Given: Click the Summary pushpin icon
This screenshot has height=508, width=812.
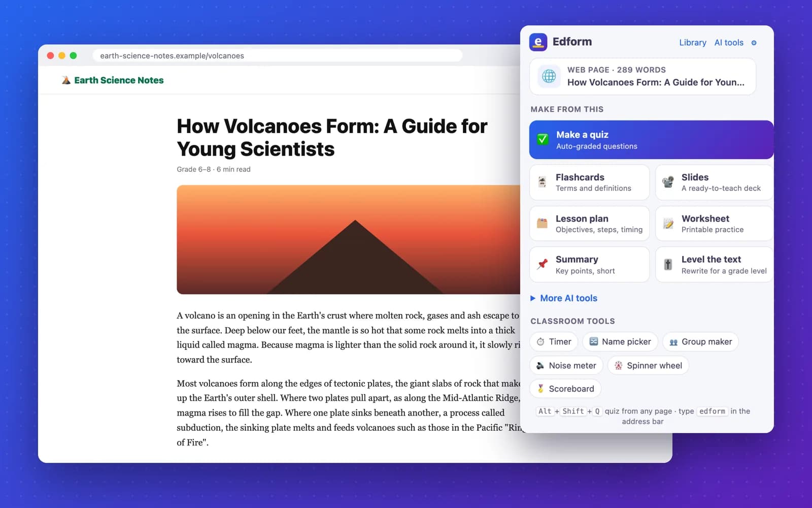Looking at the screenshot, I should coord(542,264).
